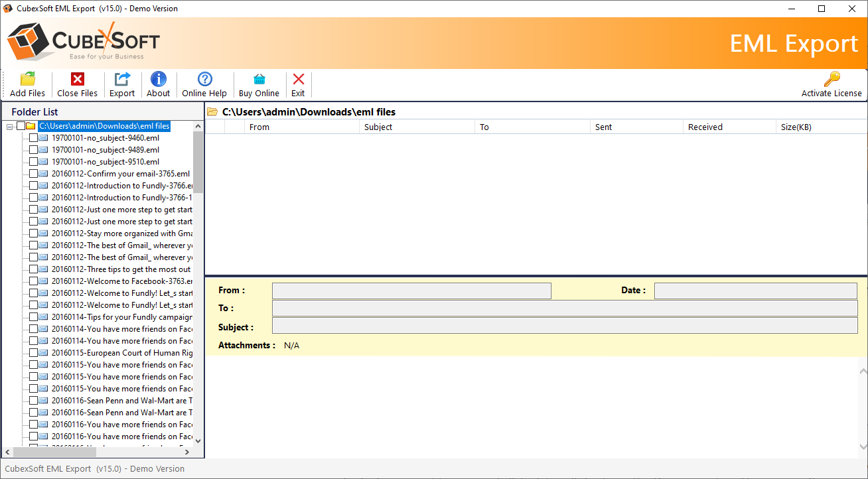Viewport: 868px width, 479px height.
Task: Click folder icon of eml files root node
Action: tap(31, 126)
